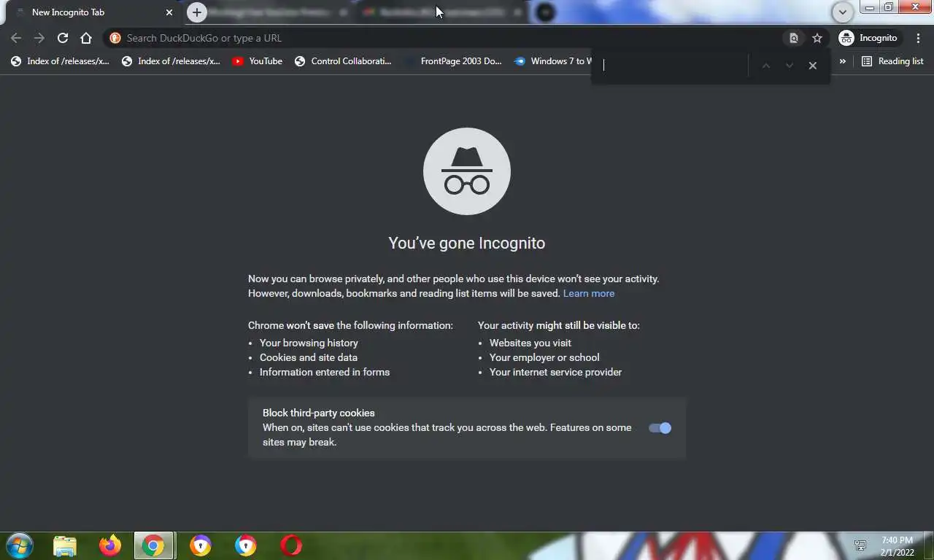Screen dimensions: 934x560
Task: Open Chrome's three-dot menu
Action: [x=918, y=38]
